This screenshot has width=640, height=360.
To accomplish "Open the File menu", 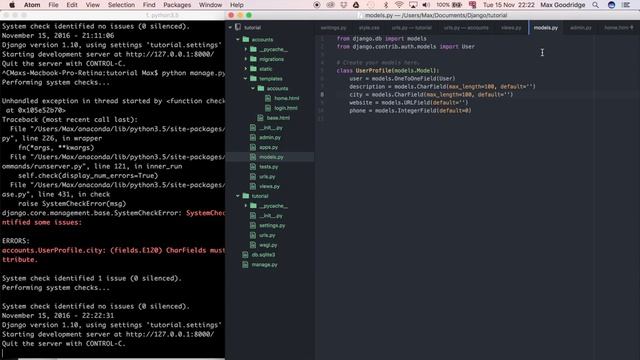I will (x=53, y=5).
